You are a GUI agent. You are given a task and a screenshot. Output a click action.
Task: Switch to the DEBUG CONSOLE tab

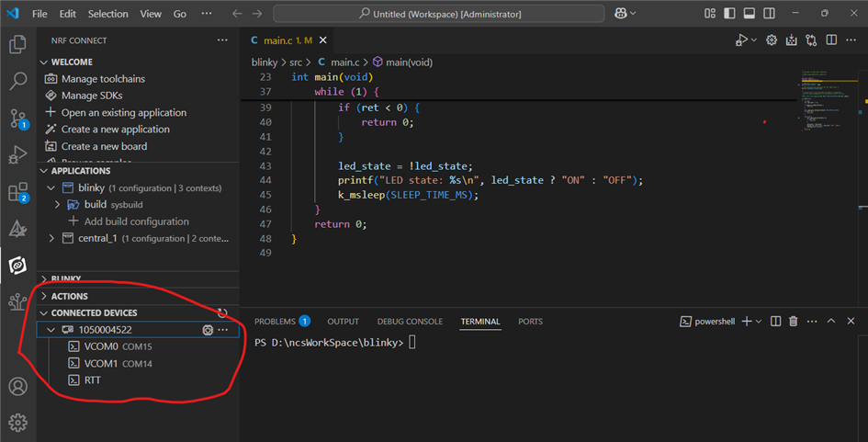point(410,322)
